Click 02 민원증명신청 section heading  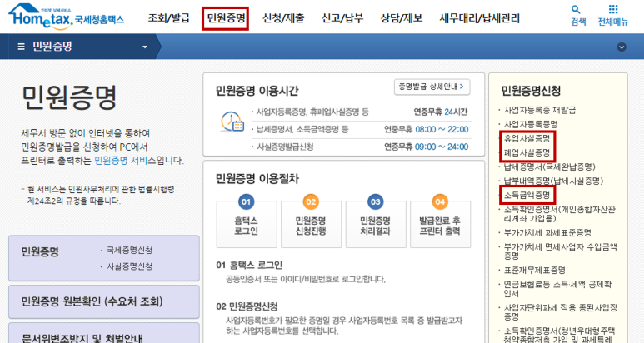[x=247, y=306]
